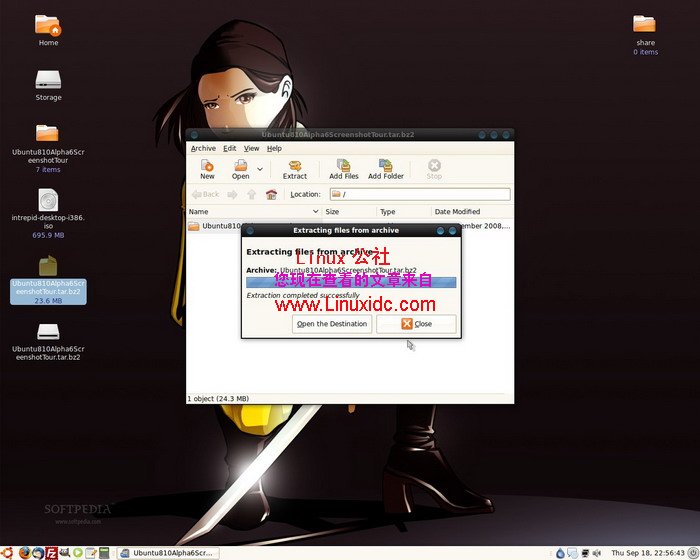Open the View menu
The image size is (700, 560).
(251, 148)
